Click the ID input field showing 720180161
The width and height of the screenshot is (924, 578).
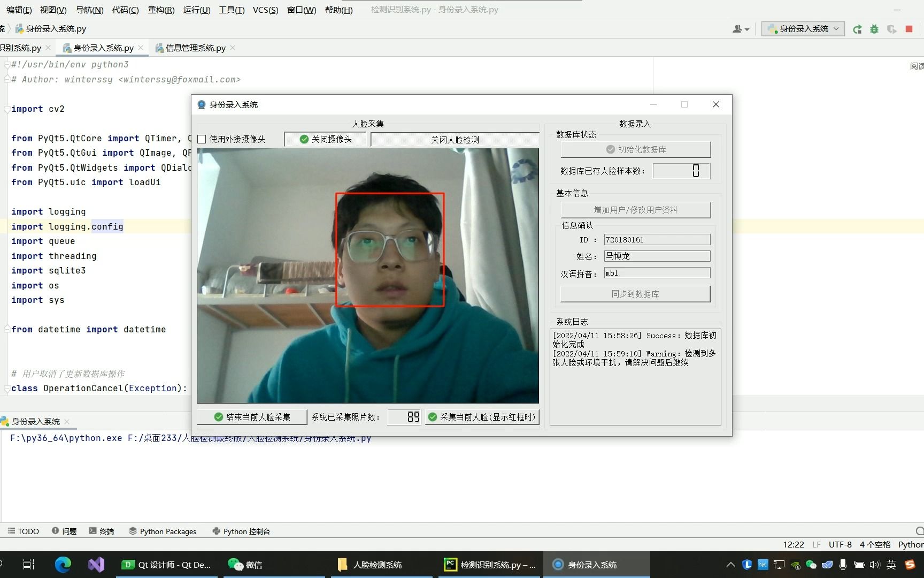coord(657,239)
